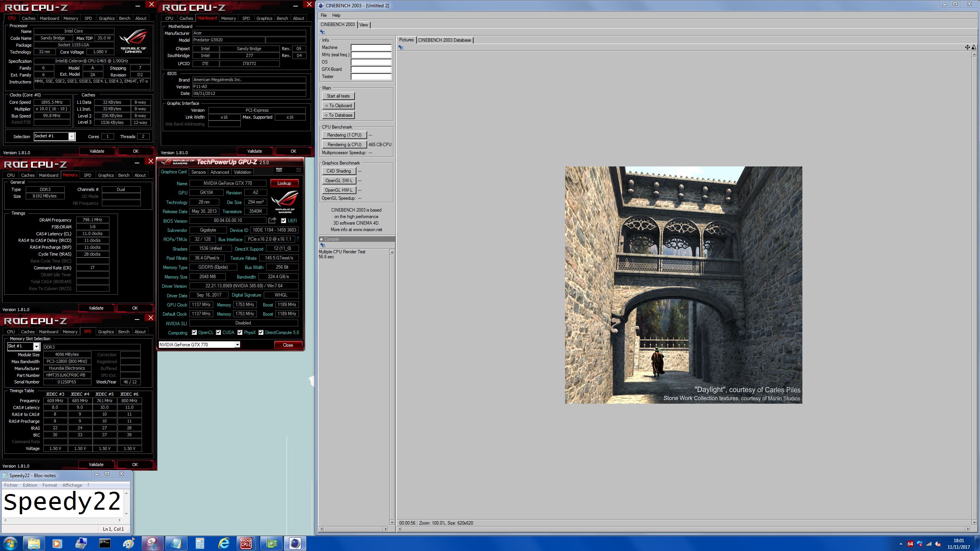Launch Internet Explorer from the taskbar
The width and height of the screenshot is (980, 551).
(x=224, y=543)
